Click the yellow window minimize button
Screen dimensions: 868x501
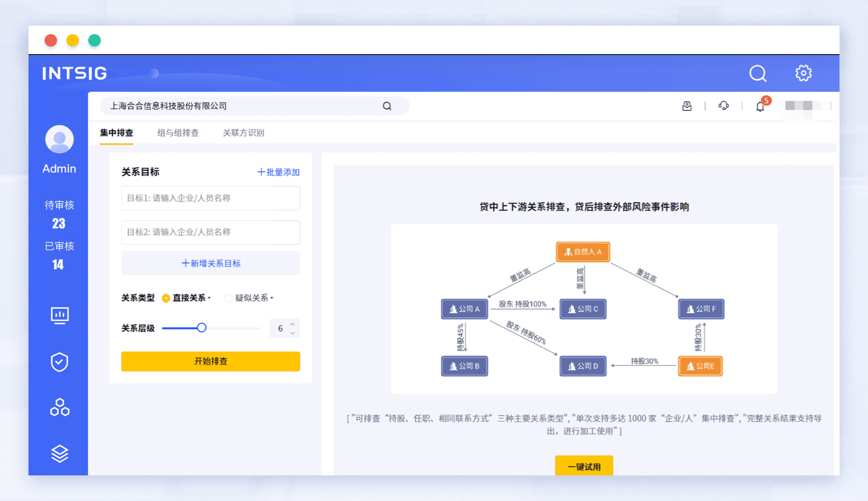pyautogui.click(x=73, y=40)
